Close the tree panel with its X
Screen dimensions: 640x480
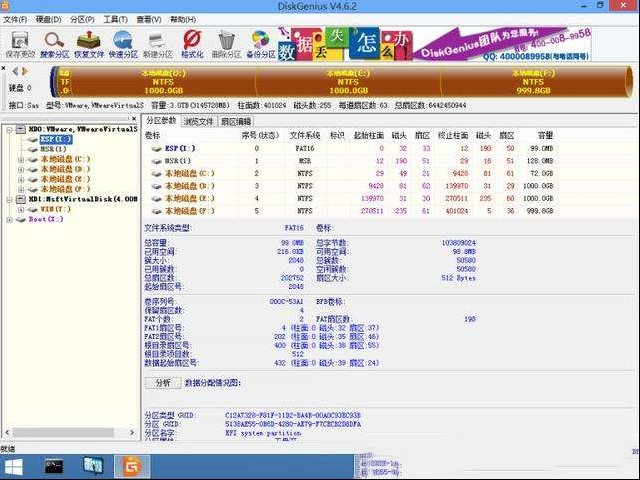(x=134, y=119)
